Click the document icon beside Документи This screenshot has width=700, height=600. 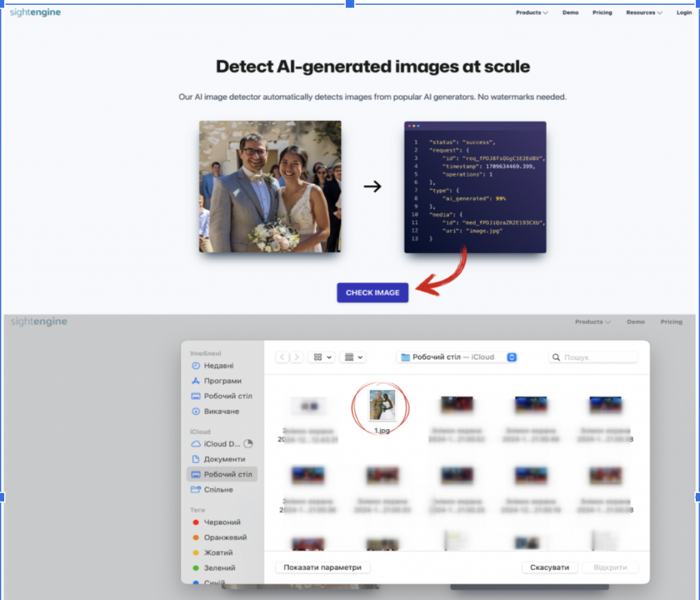(196, 459)
